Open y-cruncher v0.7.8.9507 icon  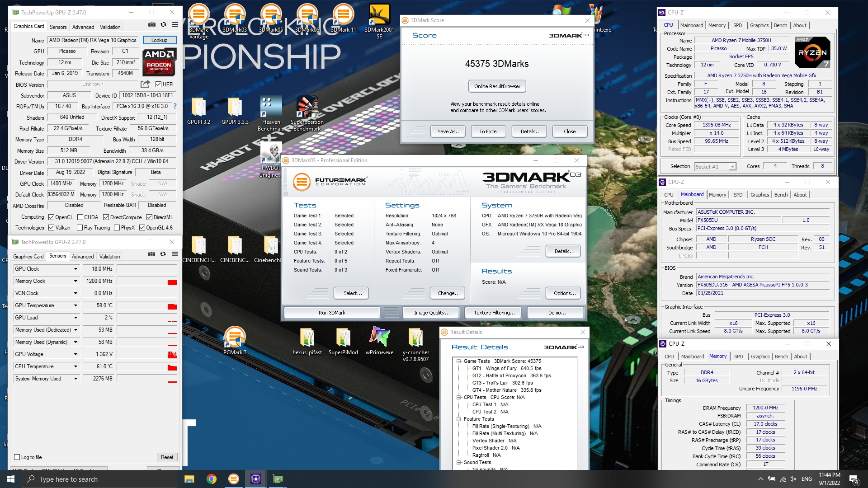416,344
